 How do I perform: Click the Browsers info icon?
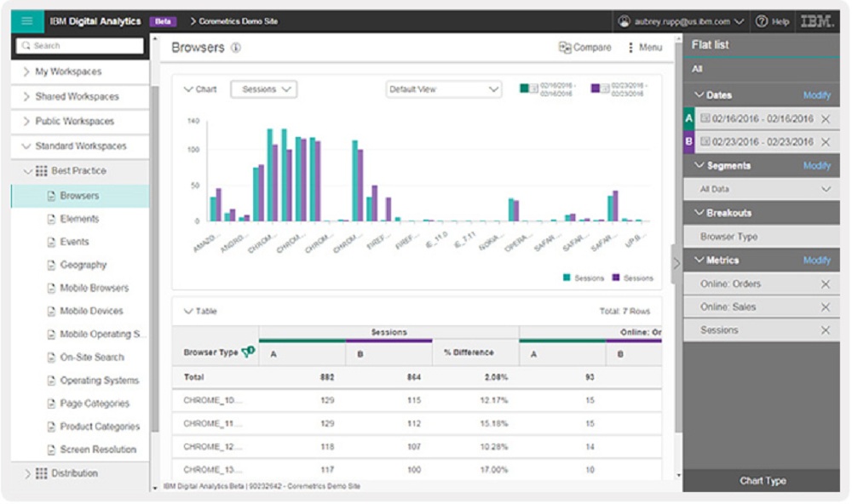(x=236, y=48)
